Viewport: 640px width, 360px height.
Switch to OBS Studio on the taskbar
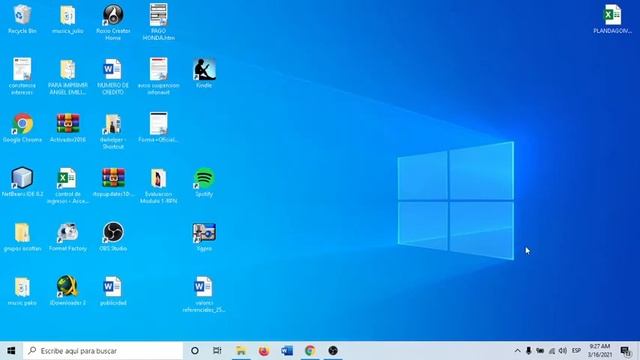[333, 351]
